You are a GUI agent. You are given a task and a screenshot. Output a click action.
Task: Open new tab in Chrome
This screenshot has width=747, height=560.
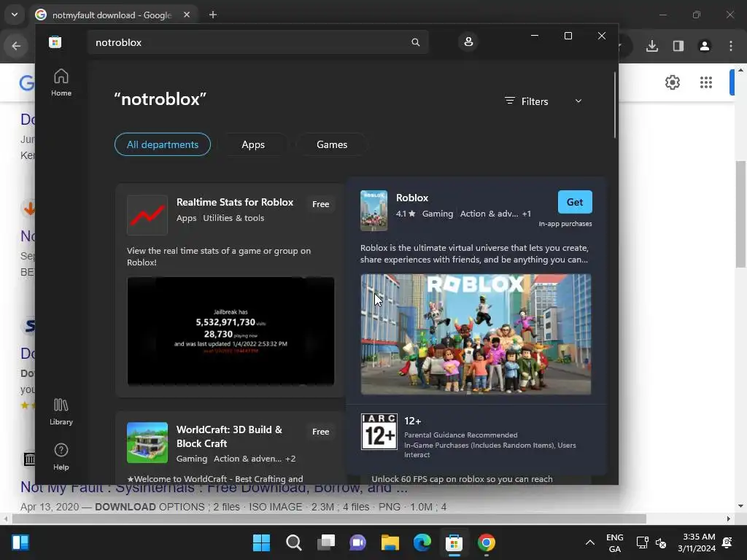(213, 15)
